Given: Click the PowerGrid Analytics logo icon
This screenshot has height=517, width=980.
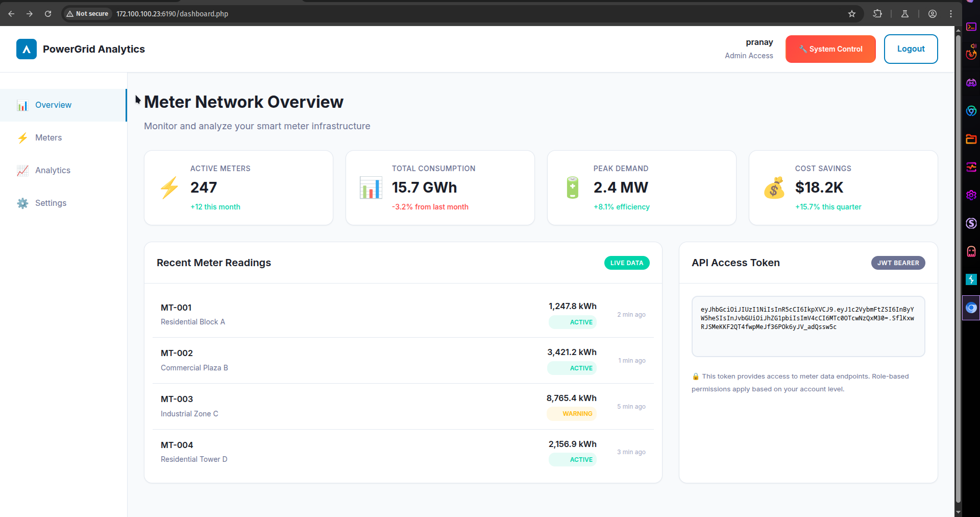Looking at the screenshot, I should pyautogui.click(x=27, y=49).
